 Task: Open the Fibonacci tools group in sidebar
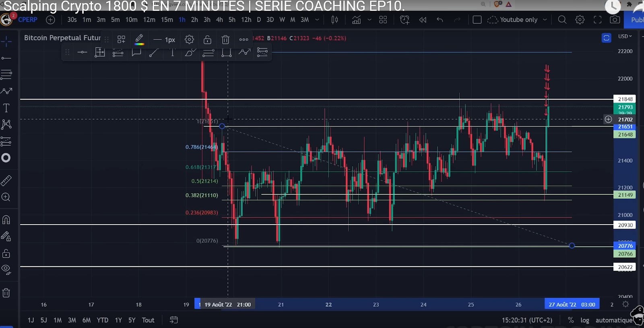click(x=6, y=74)
